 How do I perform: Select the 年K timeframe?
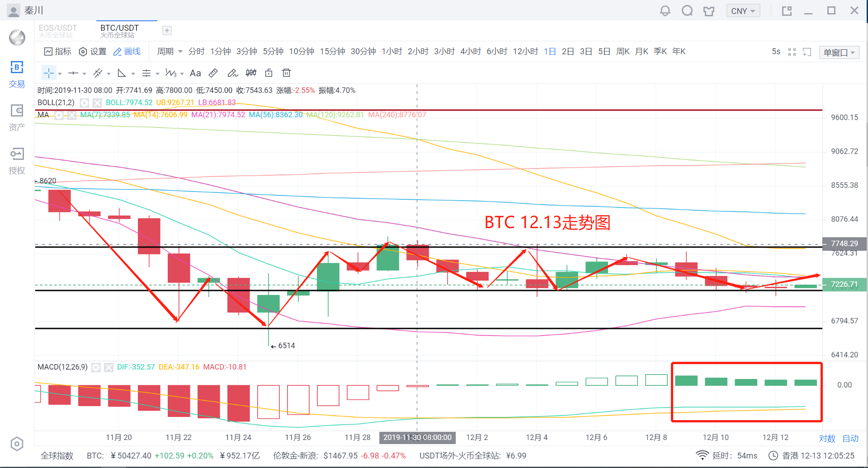point(679,51)
